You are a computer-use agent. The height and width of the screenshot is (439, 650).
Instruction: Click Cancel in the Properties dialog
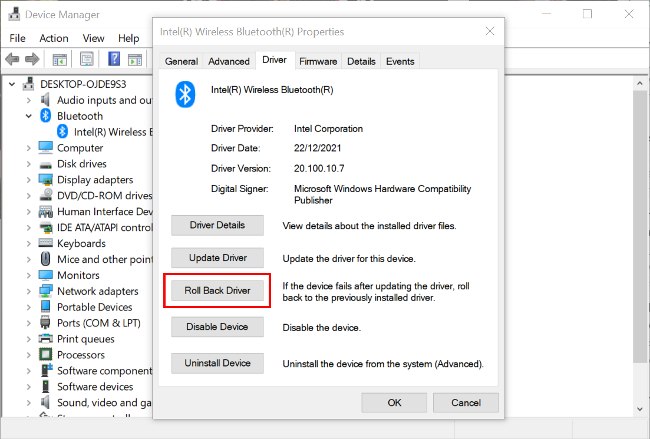click(x=466, y=403)
